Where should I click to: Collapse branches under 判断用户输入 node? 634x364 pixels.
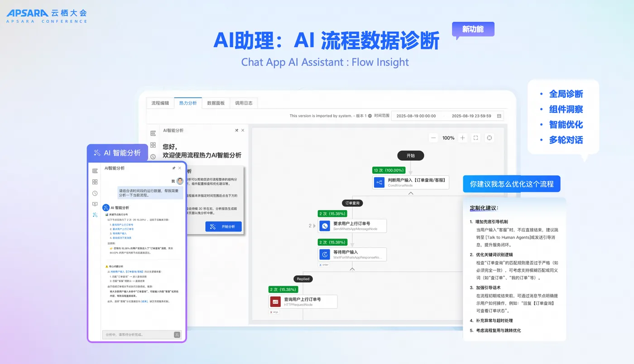click(x=411, y=193)
